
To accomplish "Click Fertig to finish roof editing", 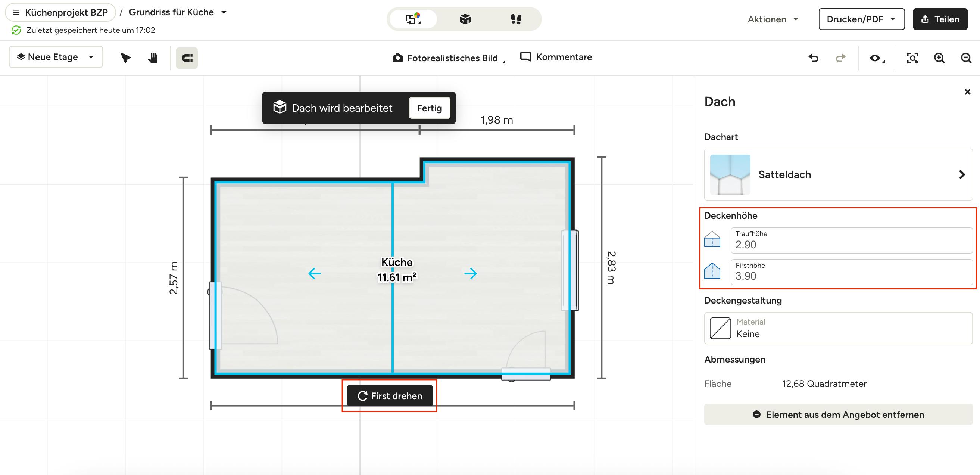I will 429,108.
